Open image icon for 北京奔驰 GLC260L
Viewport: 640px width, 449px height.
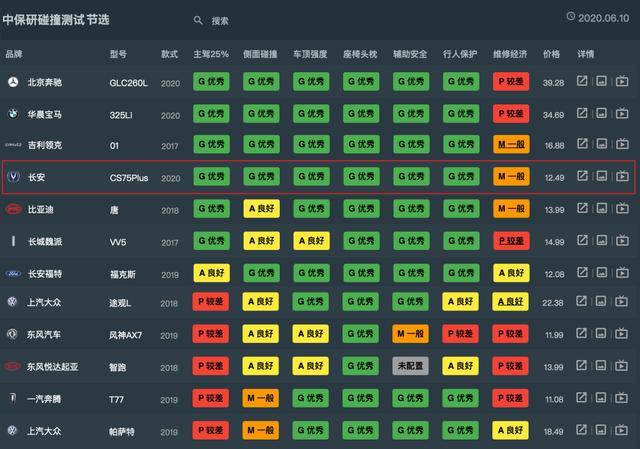601,81
